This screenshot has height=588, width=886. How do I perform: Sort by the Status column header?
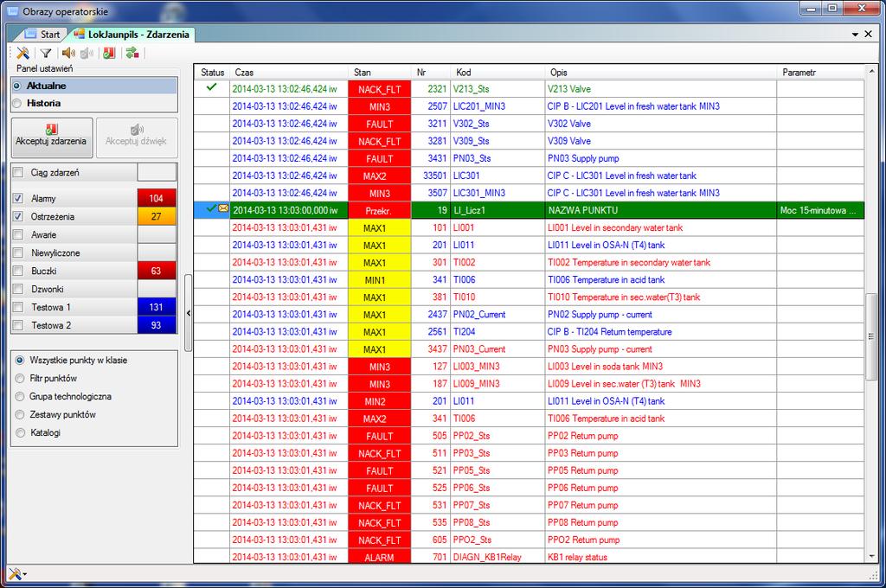[213, 73]
